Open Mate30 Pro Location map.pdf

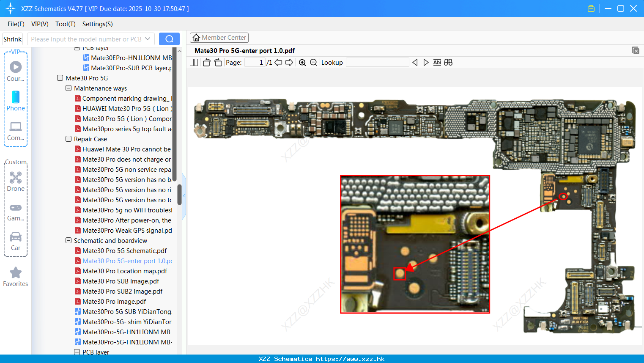pyautogui.click(x=121, y=271)
